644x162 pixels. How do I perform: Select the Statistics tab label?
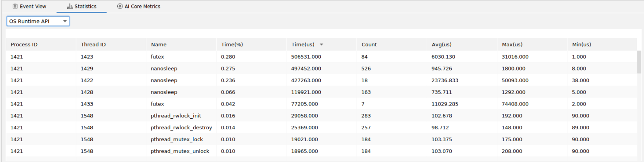coord(86,7)
